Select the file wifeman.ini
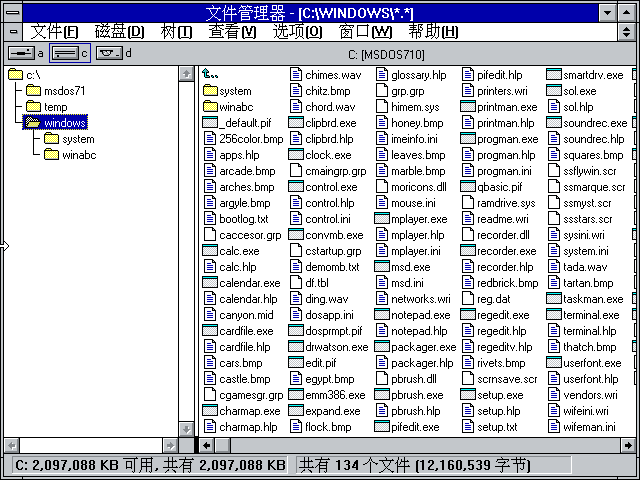 point(582,427)
